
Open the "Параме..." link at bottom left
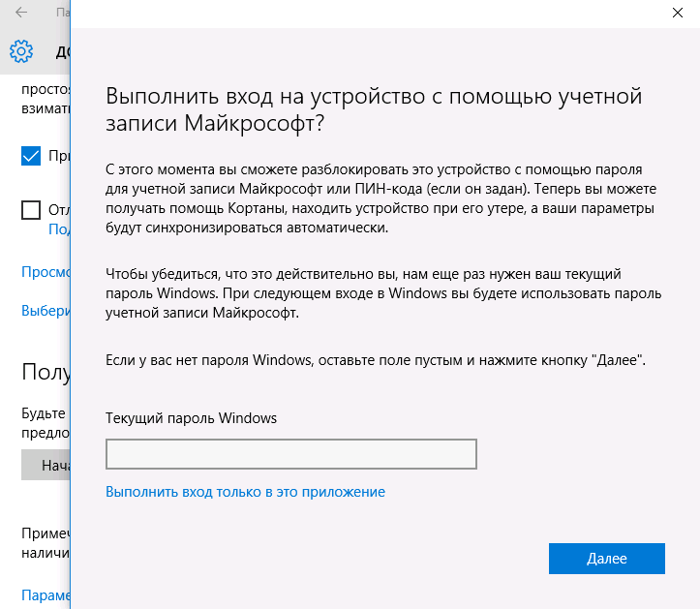(x=46, y=594)
